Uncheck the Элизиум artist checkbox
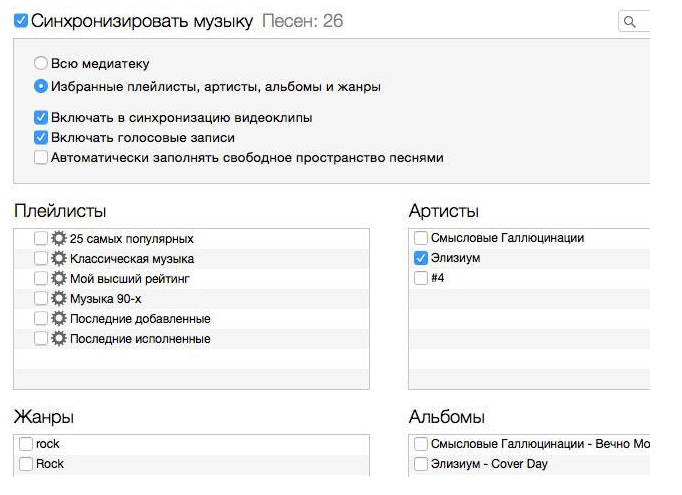Image resolution: width=682 pixels, height=495 pixels. tap(421, 258)
